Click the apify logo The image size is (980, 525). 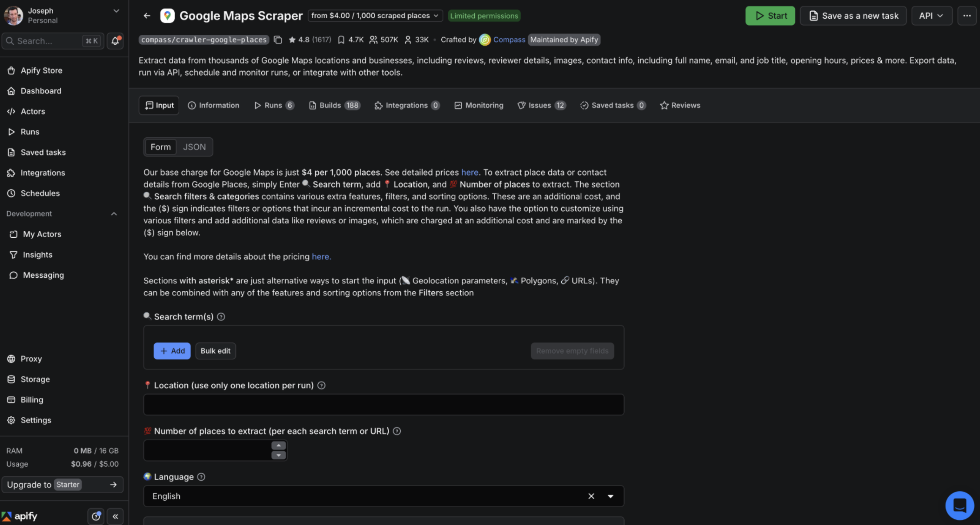click(20, 516)
